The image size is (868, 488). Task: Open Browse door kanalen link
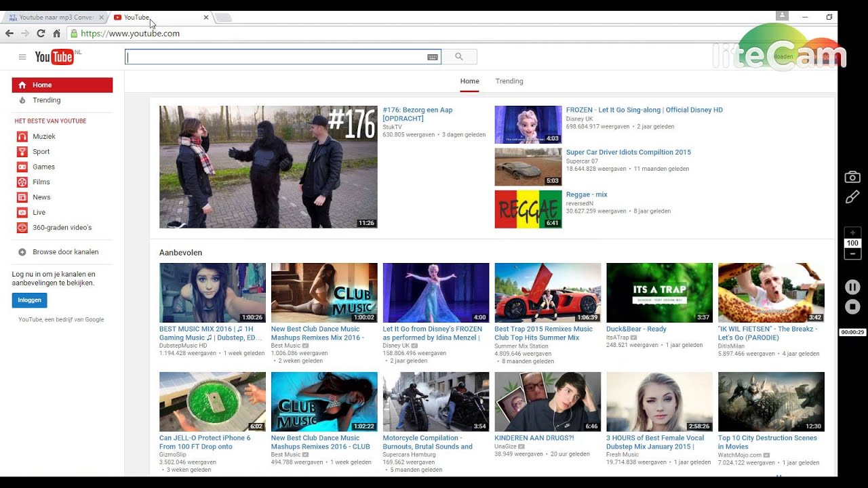tap(66, 252)
